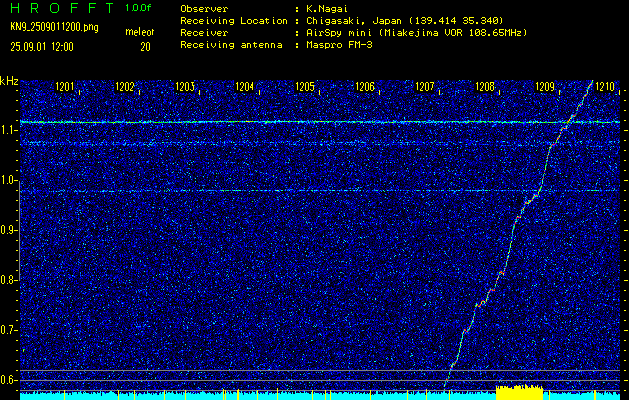Click the HROFFT program title

(x=63, y=8)
